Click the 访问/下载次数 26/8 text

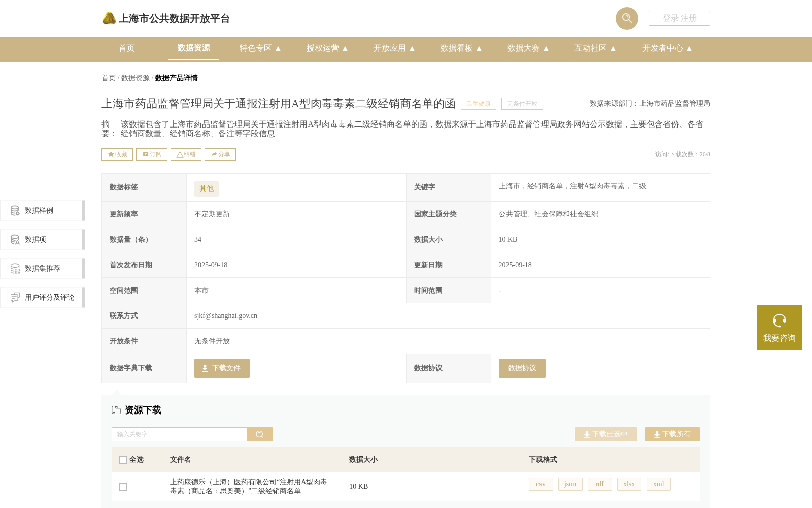pos(683,154)
